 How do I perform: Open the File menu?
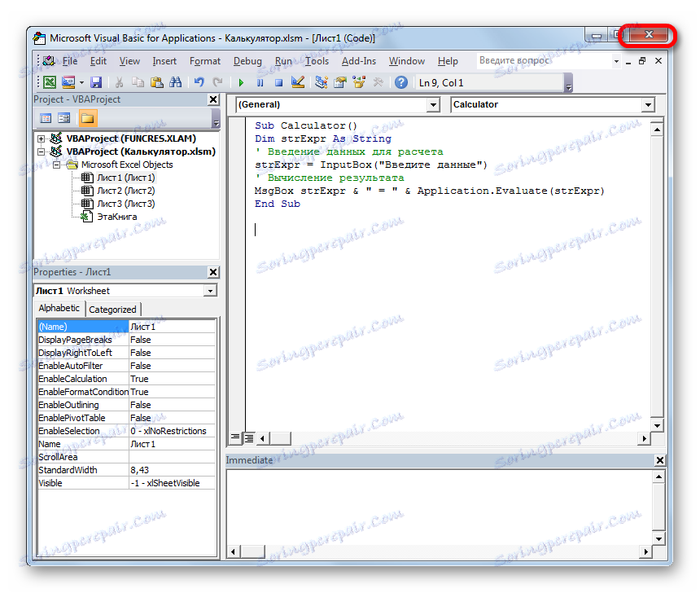(x=70, y=61)
